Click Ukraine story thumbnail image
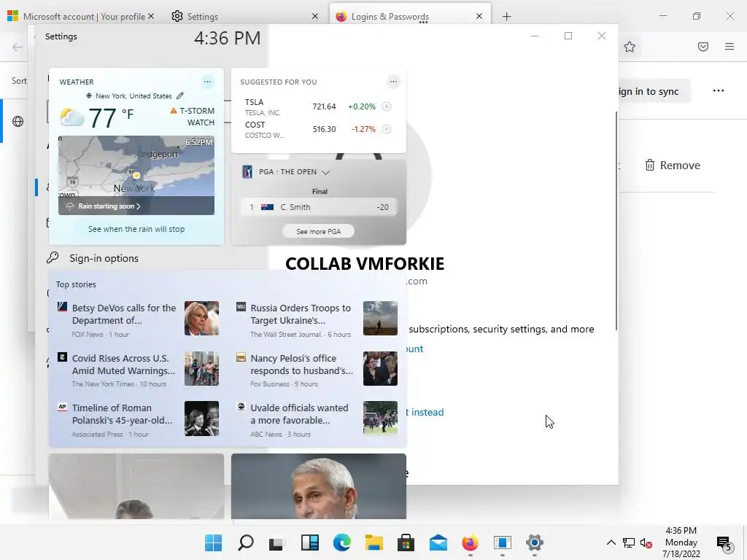The width and height of the screenshot is (747, 560). 380,318
